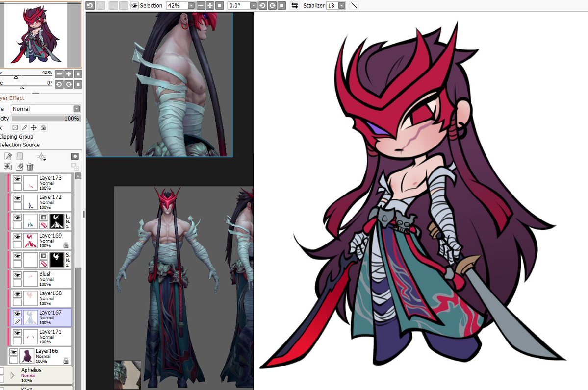This screenshot has width=588, height=390.
Task: Create a new normal layer with plus icon
Action: pos(8,167)
